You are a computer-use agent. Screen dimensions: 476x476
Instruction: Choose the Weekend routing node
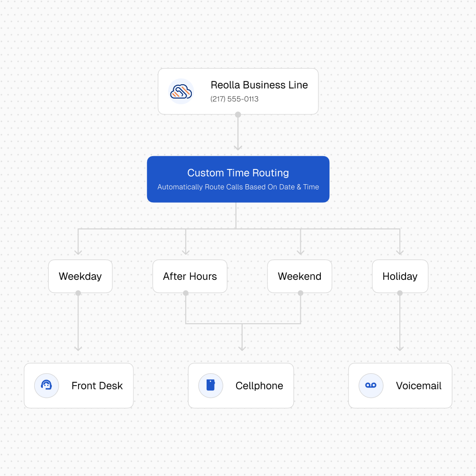(299, 277)
